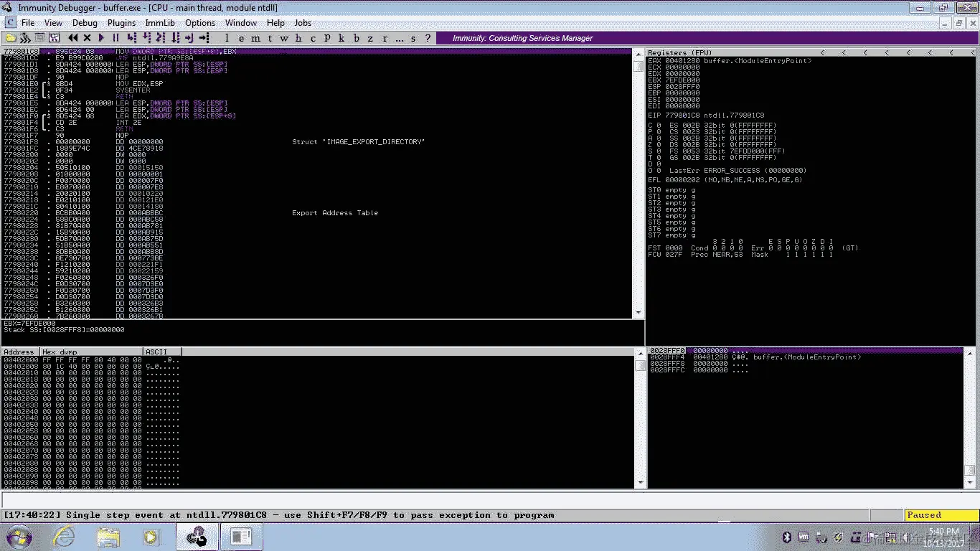Open help with '?' toolbar button

tap(428, 38)
